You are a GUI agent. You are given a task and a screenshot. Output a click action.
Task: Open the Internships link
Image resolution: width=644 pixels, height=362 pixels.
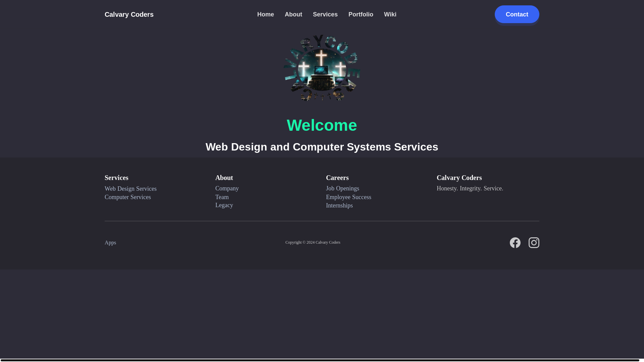(x=339, y=205)
